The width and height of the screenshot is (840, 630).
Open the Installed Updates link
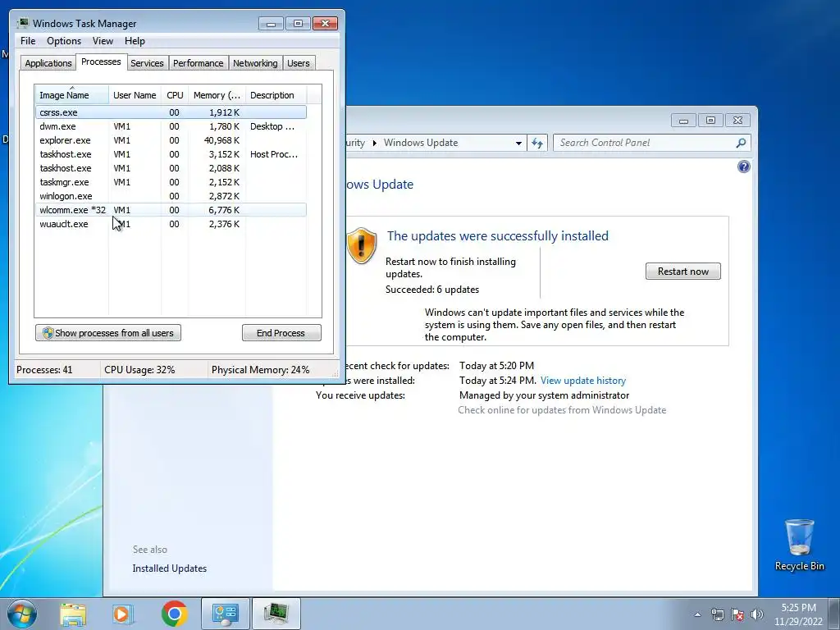pyautogui.click(x=169, y=568)
